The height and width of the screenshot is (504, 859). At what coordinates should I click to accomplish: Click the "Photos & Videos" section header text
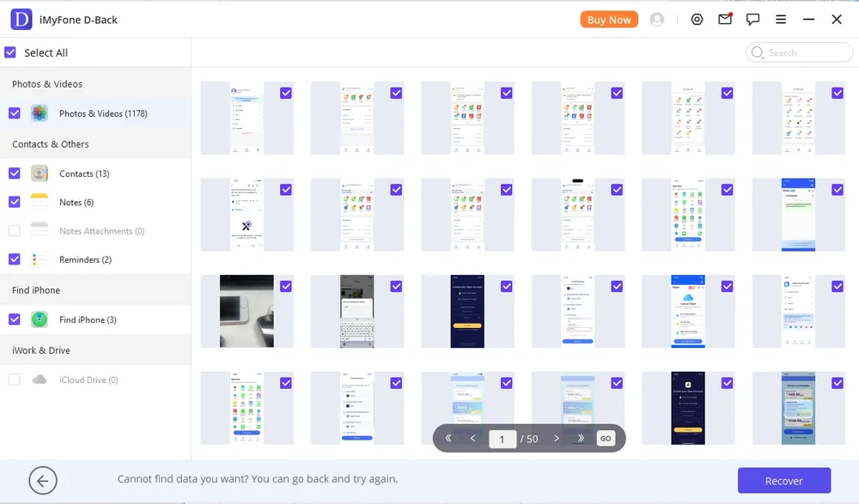click(47, 84)
